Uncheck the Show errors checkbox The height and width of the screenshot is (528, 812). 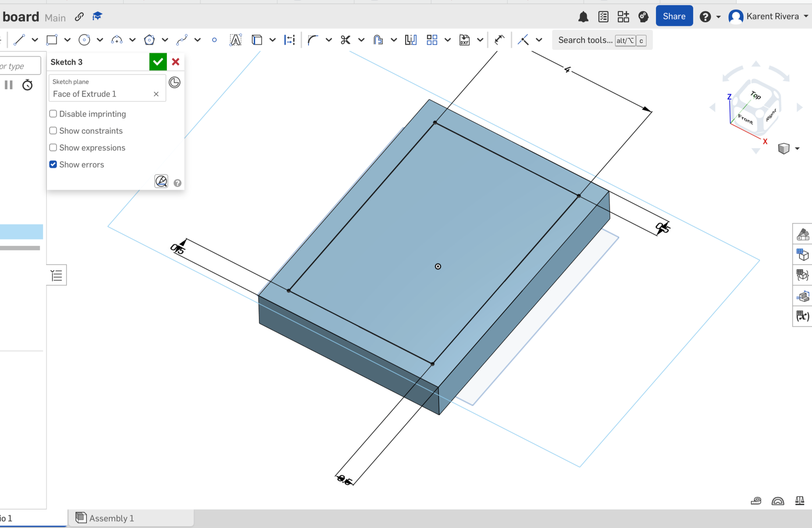coord(53,164)
